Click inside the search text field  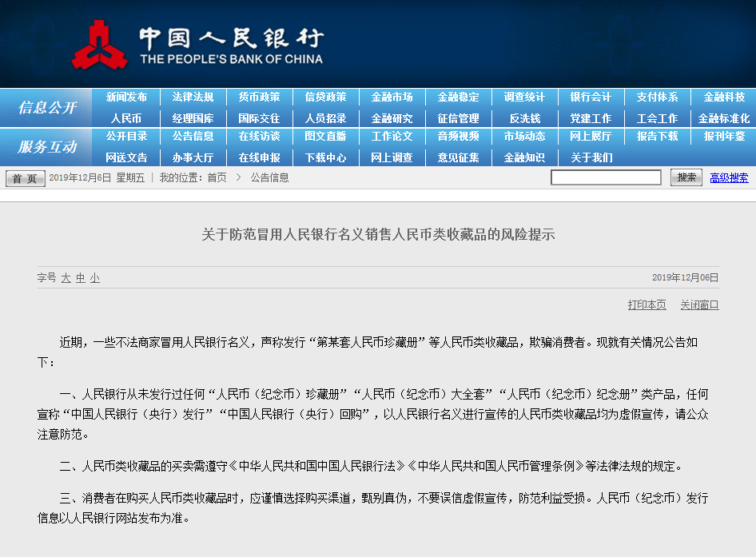pyautogui.click(x=606, y=177)
